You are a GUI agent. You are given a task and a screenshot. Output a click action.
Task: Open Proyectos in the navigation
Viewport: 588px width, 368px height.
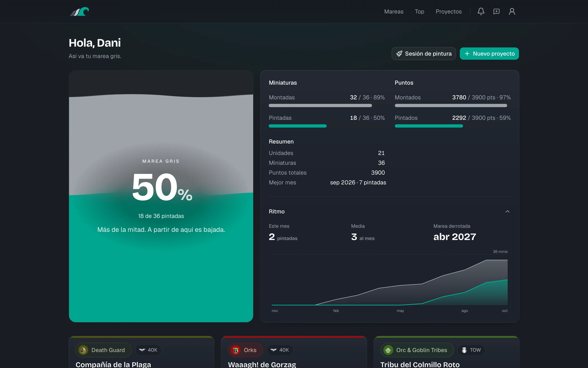[449, 11]
